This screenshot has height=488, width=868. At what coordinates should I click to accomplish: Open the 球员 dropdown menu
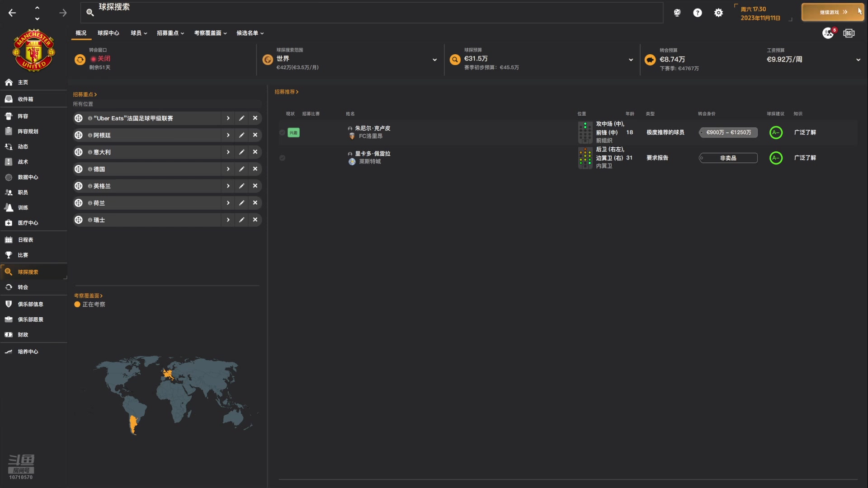pyautogui.click(x=139, y=33)
